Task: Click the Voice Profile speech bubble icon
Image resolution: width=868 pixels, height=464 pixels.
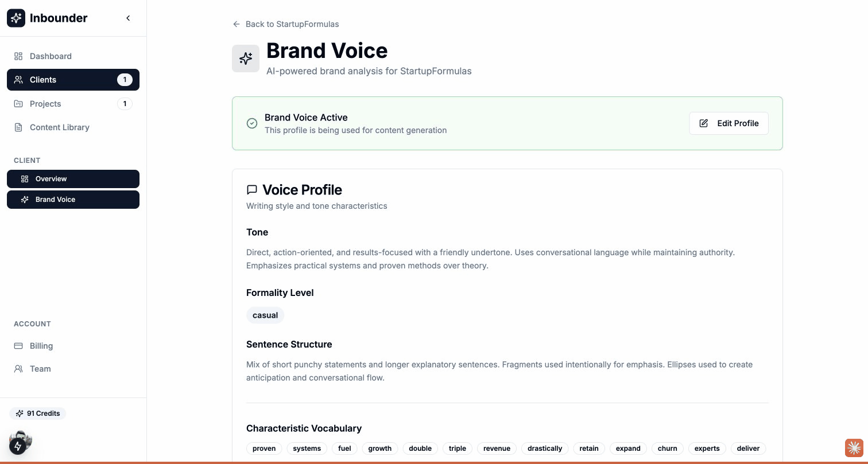Action: point(252,189)
